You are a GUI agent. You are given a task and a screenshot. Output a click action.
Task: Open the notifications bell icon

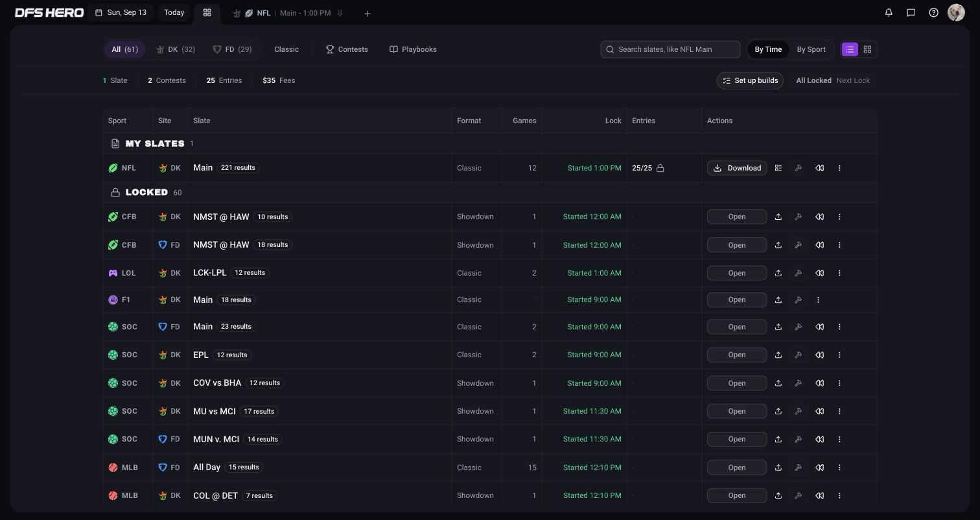(889, 12)
